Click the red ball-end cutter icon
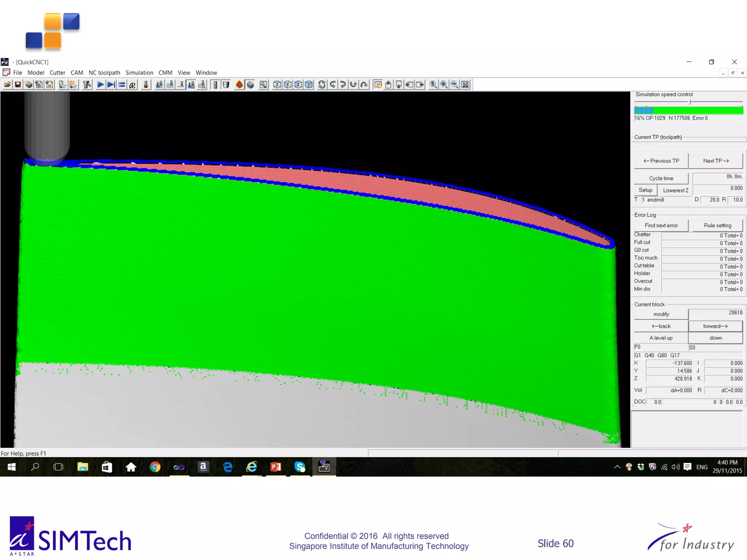The image size is (747, 560). click(x=146, y=85)
